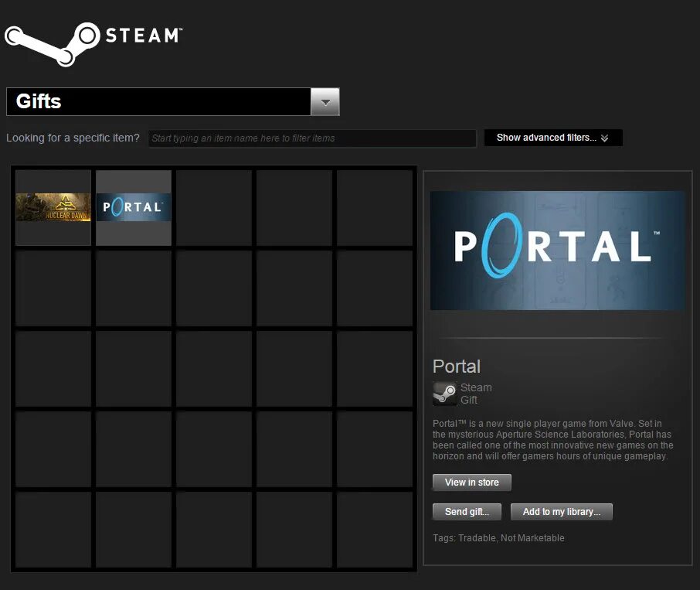Click the Portal description paragraph

tap(552, 440)
